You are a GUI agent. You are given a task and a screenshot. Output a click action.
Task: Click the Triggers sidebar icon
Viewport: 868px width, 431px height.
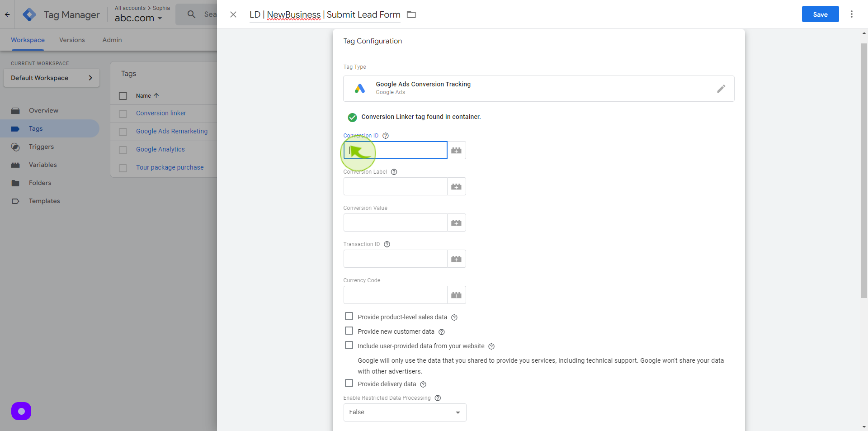tap(15, 147)
